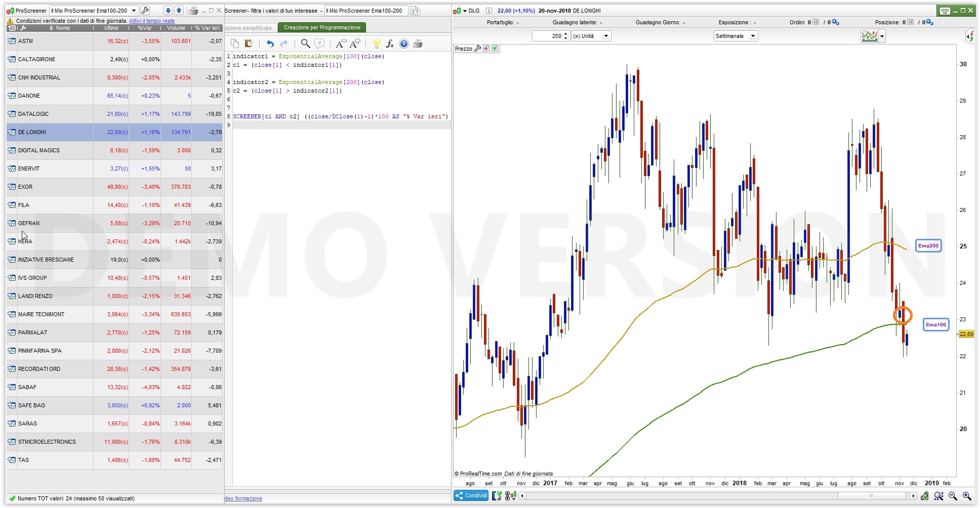Viewport: 980px width, 508px height.
Task: Click the screener name input field
Action: pos(366,11)
